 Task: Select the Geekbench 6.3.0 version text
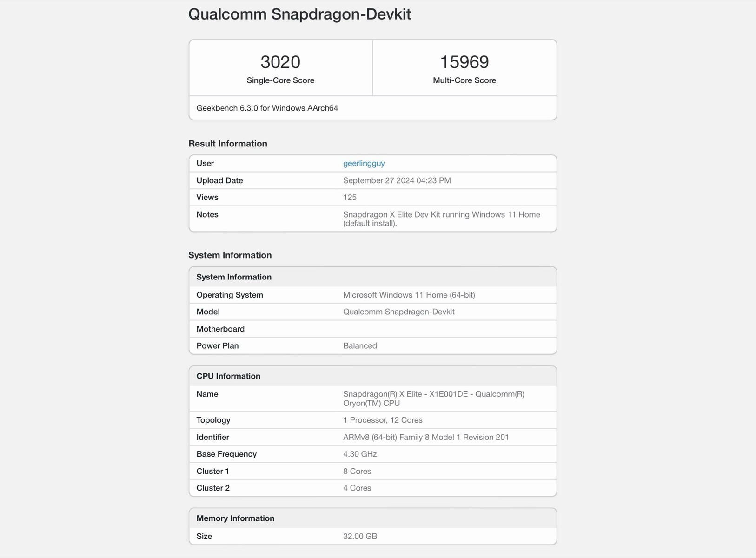pyautogui.click(x=267, y=108)
